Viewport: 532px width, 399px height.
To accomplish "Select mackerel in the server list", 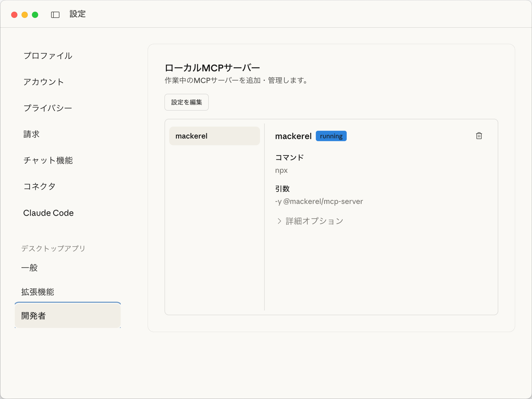I will (214, 136).
